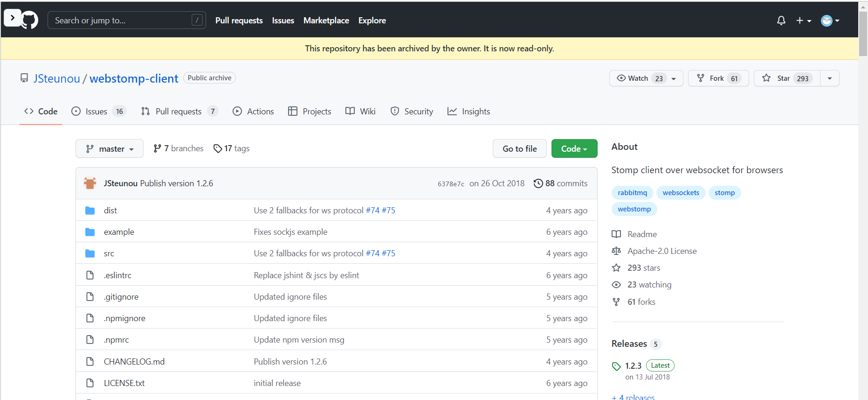Open the example folder
This screenshot has height=400, width=868.
(x=119, y=232)
